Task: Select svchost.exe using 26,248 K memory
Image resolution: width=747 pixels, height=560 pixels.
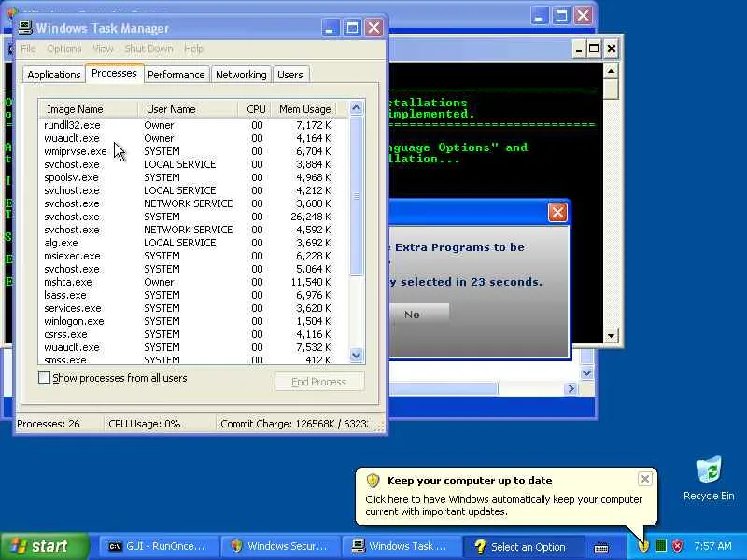Action: 193,217
